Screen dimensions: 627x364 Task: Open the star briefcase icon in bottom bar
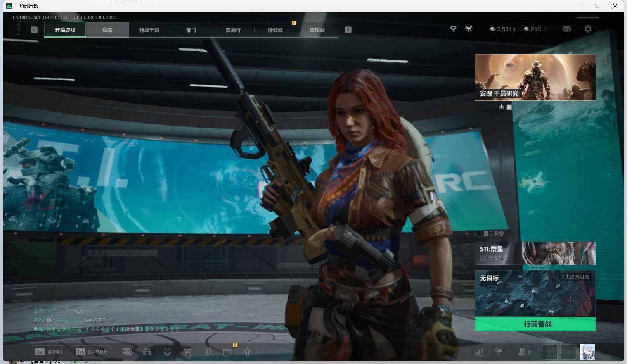[x=147, y=352]
